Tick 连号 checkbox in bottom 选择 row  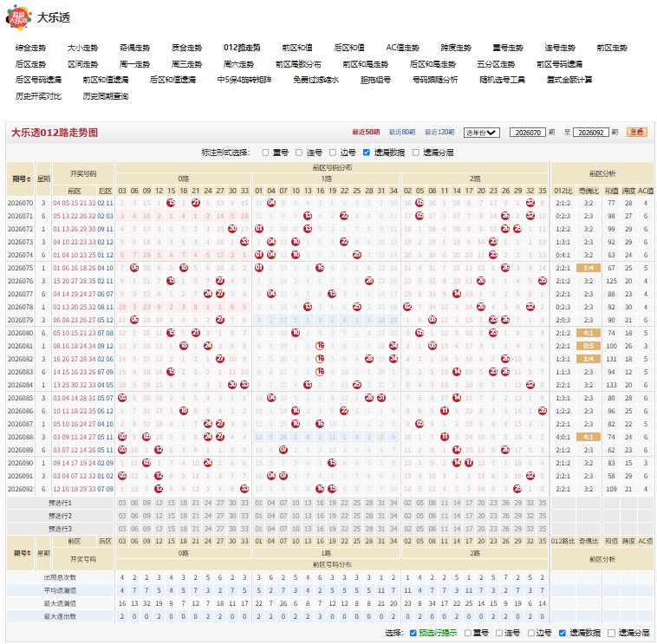(x=499, y=633)
